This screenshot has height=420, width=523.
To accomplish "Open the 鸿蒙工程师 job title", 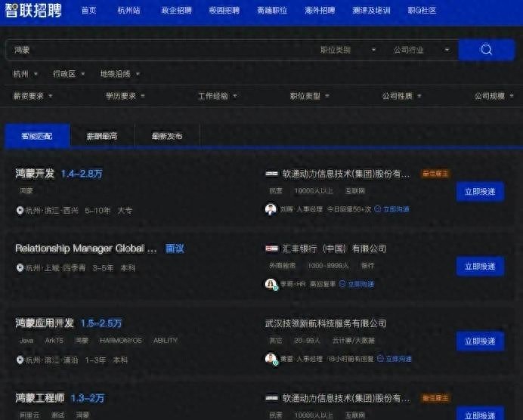I will point(40,398).
